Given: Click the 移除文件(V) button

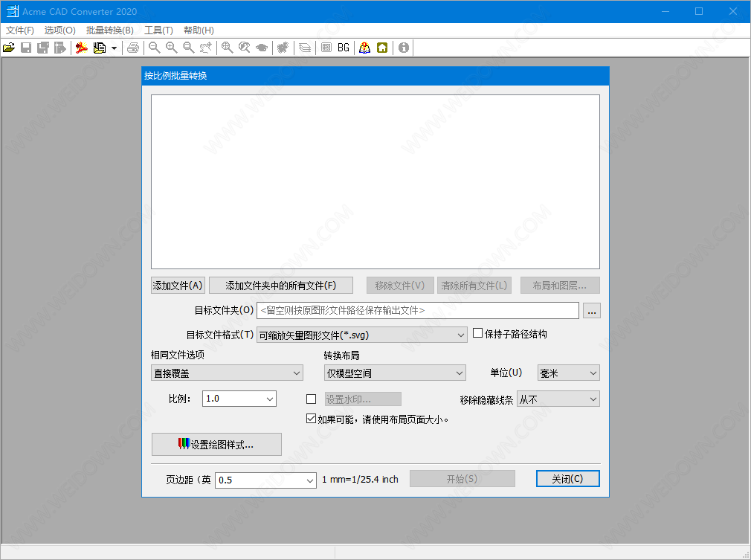Looking at the screenshot, I should [x=400, y=286].
